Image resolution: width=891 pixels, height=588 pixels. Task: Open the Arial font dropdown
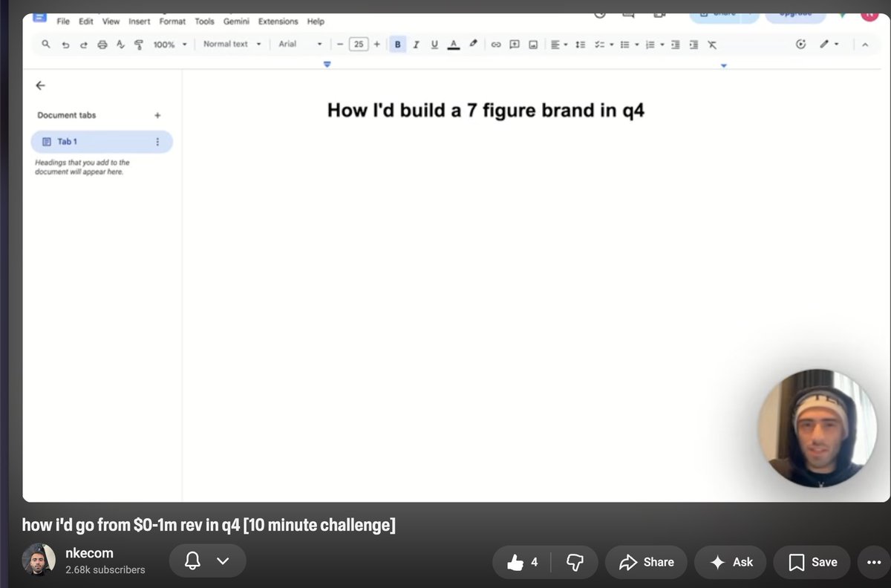click(300, 45)
